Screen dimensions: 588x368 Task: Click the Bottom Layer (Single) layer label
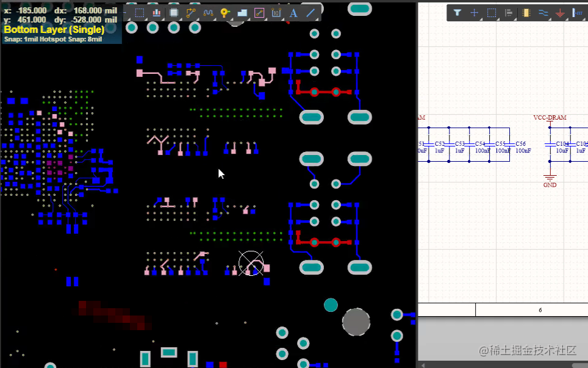point(54,29)
